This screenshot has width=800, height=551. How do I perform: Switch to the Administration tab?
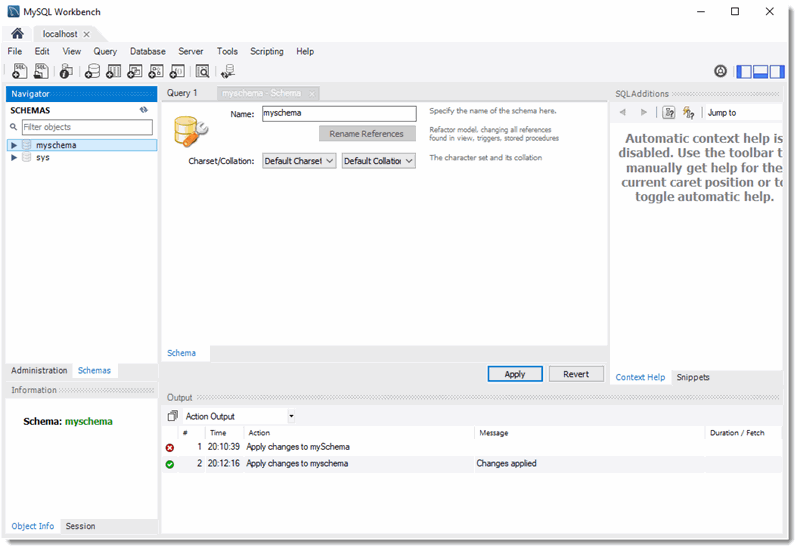pyautogui.click(x=39, y=370)
